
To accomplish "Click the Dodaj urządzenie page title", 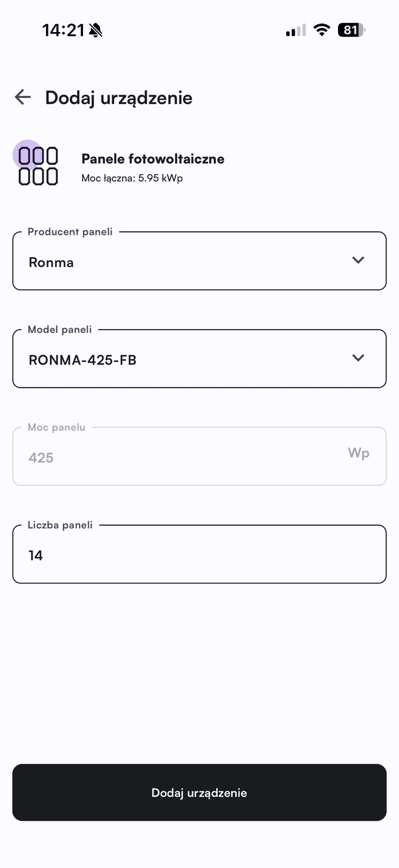I will click(119, 98).
